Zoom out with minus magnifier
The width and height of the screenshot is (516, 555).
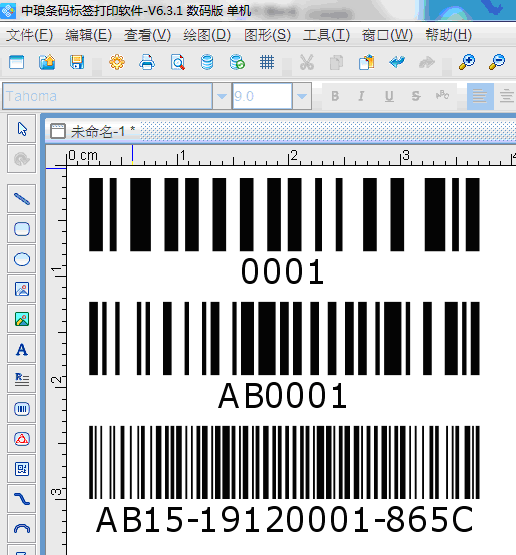tap(497, 63)
